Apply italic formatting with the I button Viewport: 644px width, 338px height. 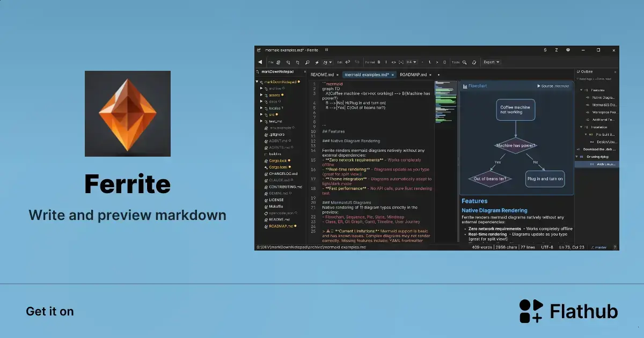point(386,62)
